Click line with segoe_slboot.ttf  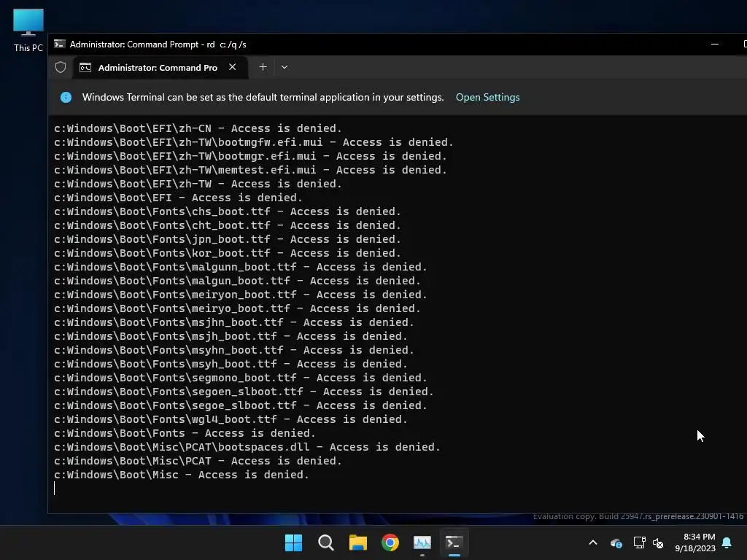click(241, 405)
